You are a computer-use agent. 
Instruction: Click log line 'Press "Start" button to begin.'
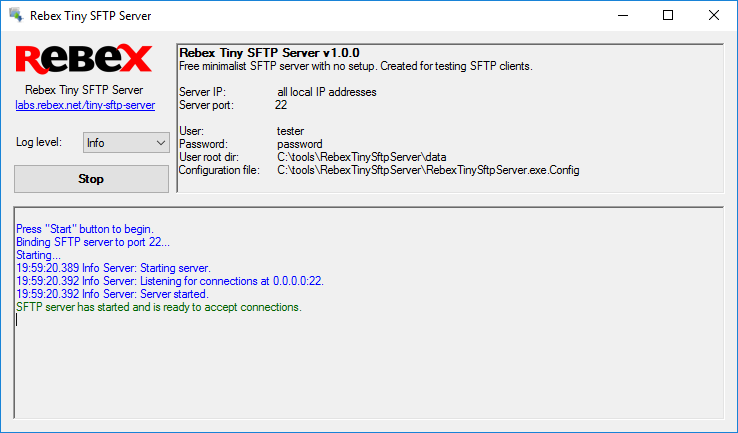85,229
